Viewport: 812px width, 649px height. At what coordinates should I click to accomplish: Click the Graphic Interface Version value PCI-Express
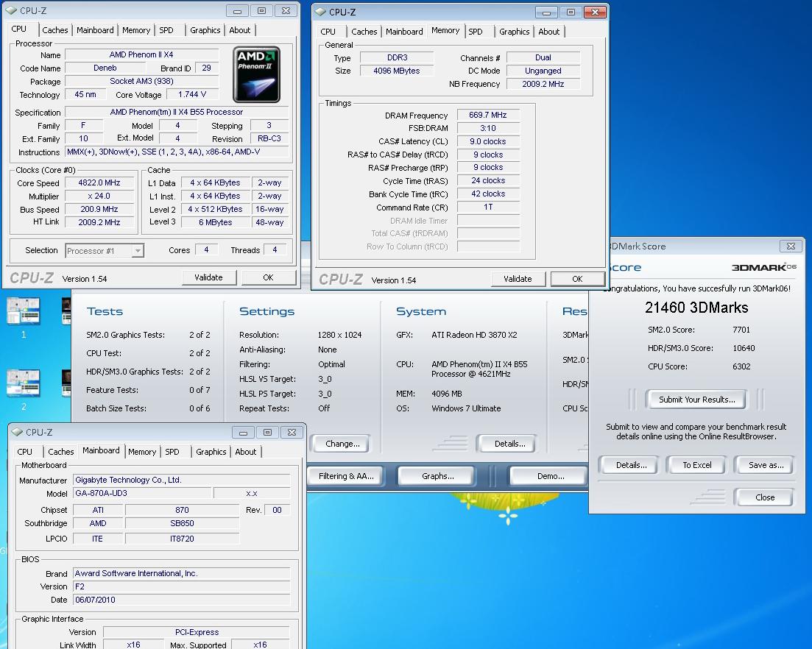tap(197, 632)
